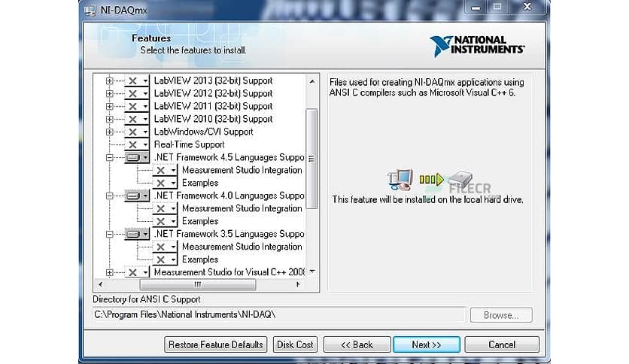Select LabVIEW 2013 (32-bit) Support feature
Screen dimensions: 629x364
click(213, 80)
